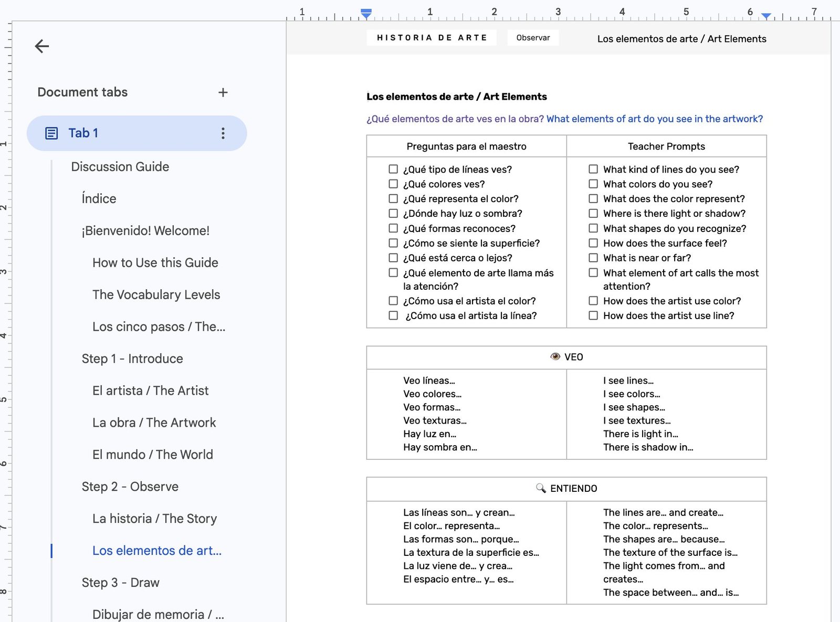Check What is near or far? checkbox
840x622 pixels.
tap(593, 258)
